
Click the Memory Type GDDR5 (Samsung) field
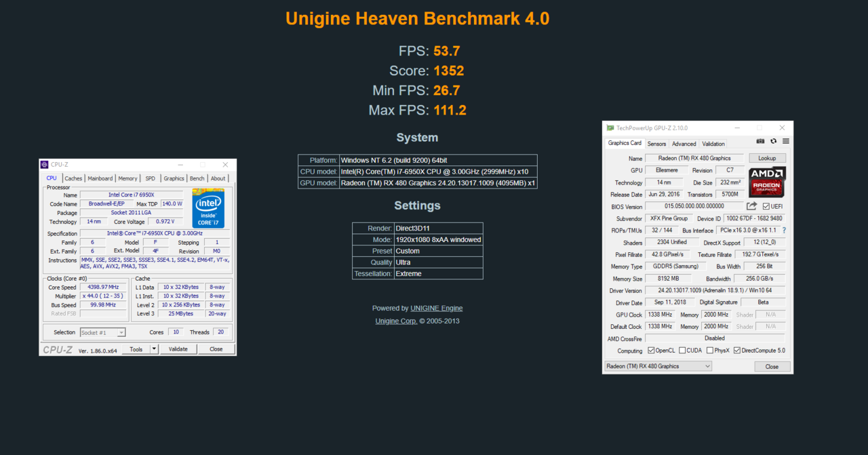click(x=675, y=266)
